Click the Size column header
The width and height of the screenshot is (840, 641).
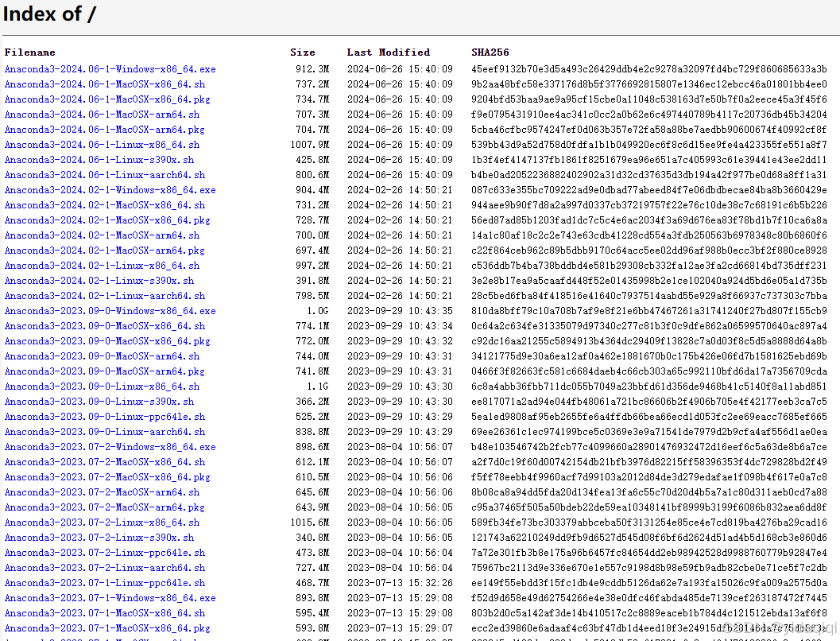303,52
